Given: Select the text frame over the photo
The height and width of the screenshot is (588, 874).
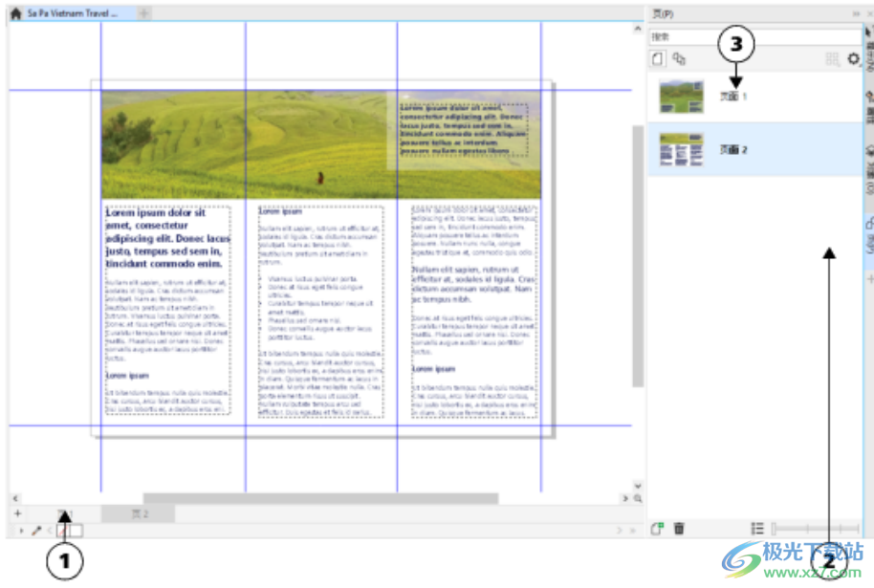Looking at the screenshot, I should click(463, 129).
